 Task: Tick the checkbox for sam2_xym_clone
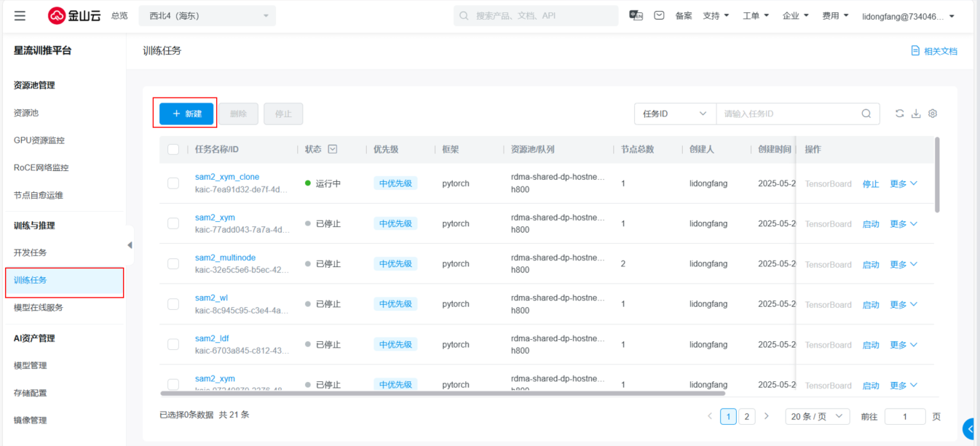point(173,183)
